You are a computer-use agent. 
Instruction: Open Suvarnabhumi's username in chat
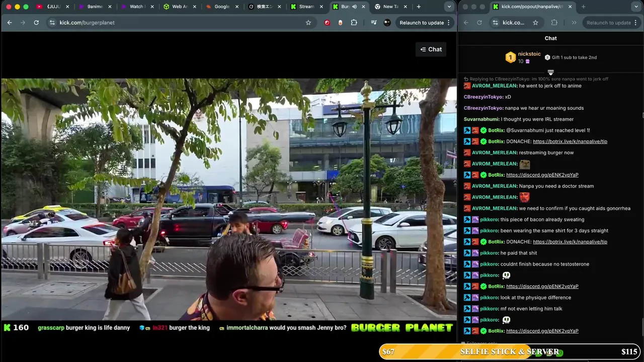[481, 119]
